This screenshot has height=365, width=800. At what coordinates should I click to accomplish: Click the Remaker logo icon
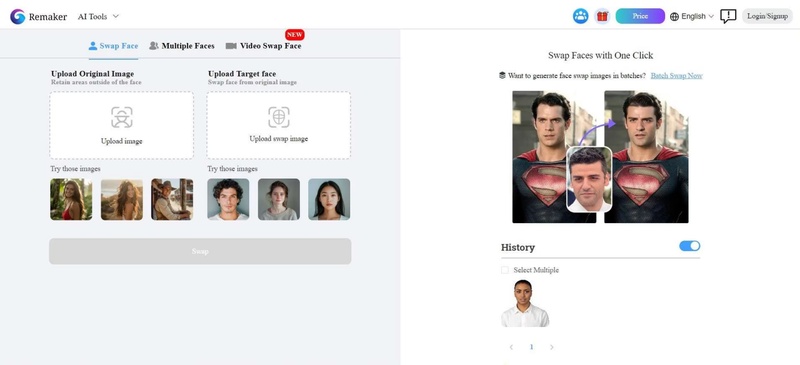(17, 16)
